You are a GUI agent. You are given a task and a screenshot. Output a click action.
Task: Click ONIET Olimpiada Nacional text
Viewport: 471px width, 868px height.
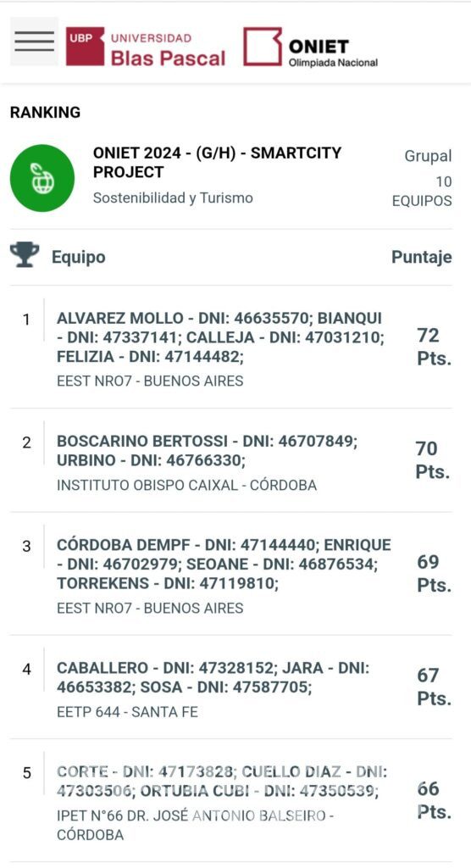point(333,53)
